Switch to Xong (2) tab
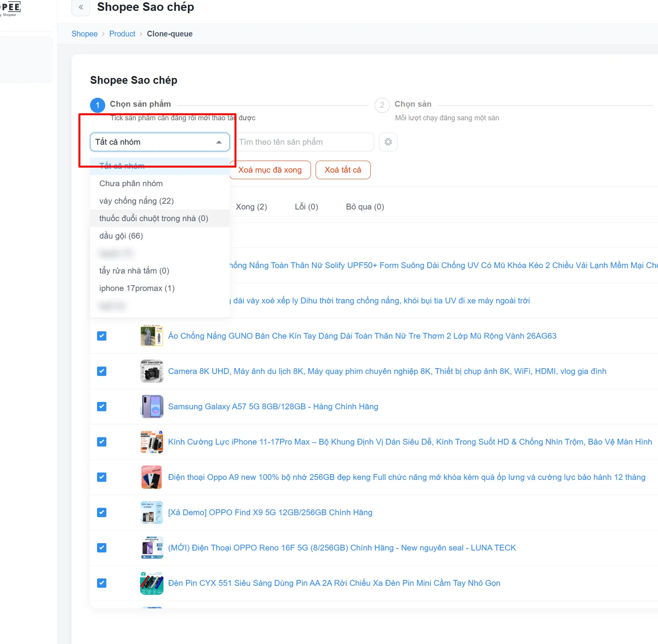Viewport: 658px width, 644px height. coord(251,207)
